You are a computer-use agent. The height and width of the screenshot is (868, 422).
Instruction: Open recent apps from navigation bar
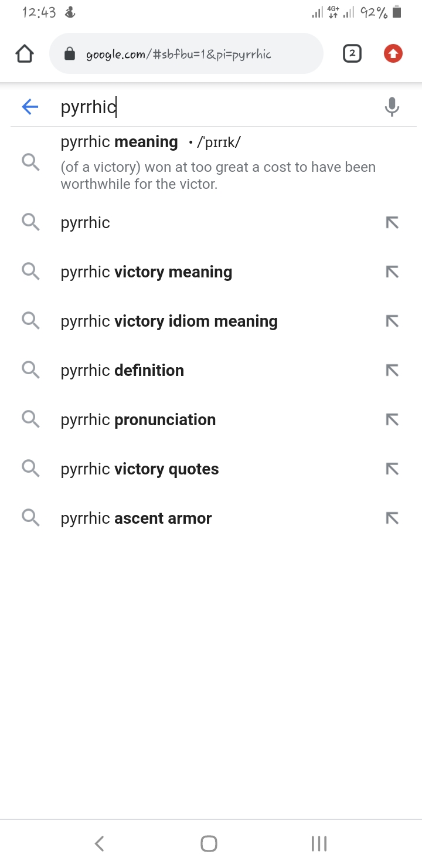[x=319, y=843]
